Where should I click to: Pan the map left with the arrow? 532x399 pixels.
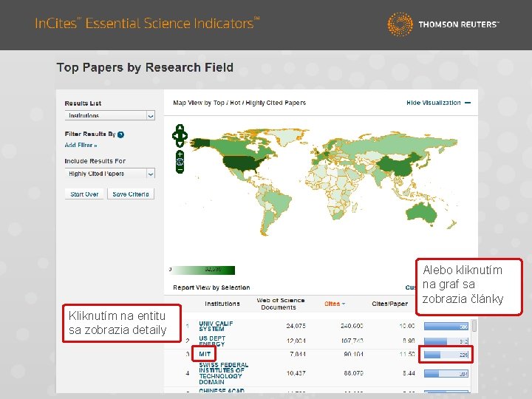tap(175, 136)
